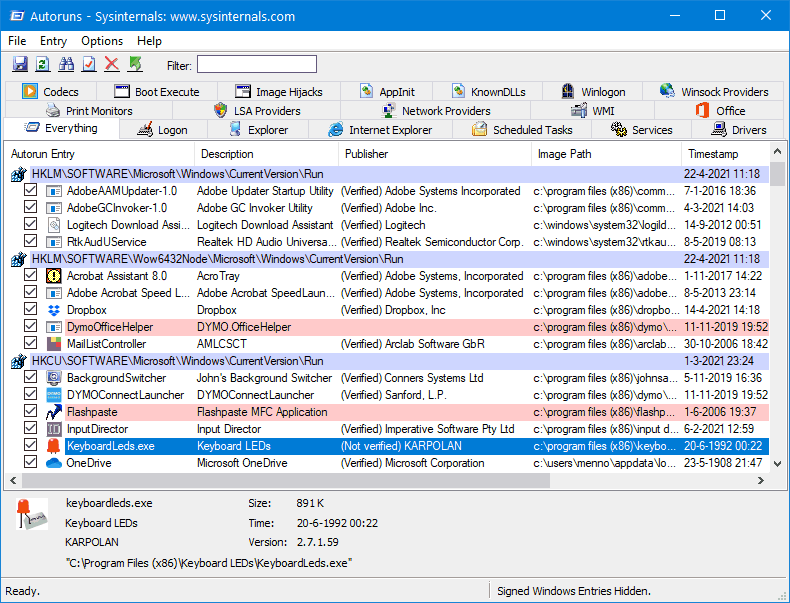Image resolution: width=790 pixels, height=603 pixels.
Task: Click the KeyboardLeds.exe red LED row icon
Action: (53, 446)
